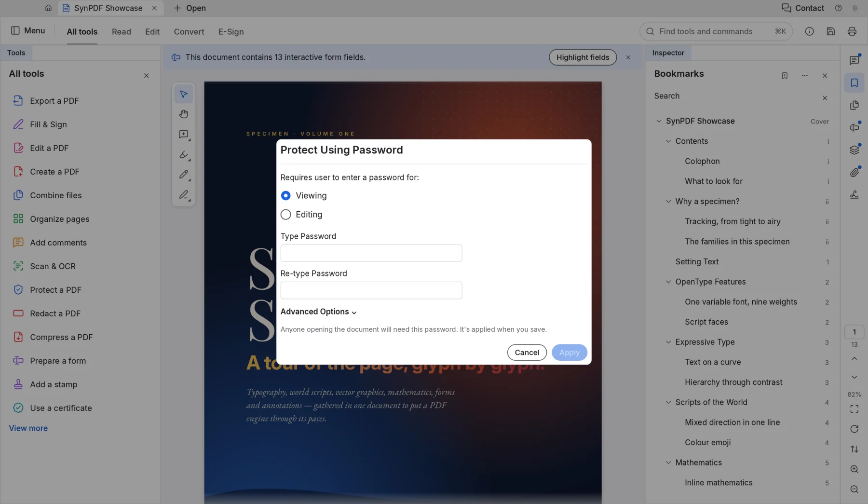Image resolution: width=868 pixels, height=504 pixels.
Task: Select the pencil draw tool
Action: tap(183, 175)
